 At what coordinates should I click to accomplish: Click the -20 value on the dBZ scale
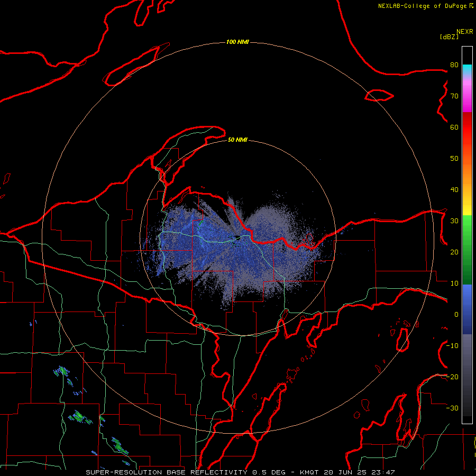[x=452, y=377]
